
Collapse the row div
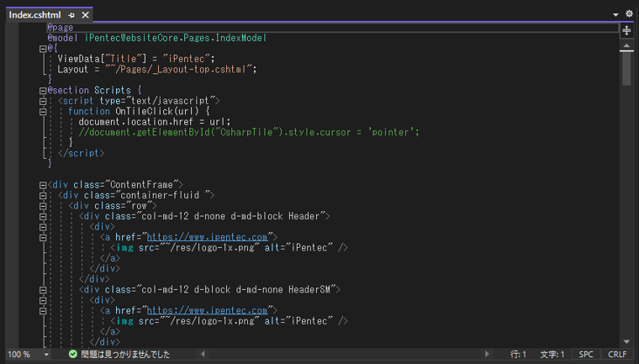coord(43,206)
